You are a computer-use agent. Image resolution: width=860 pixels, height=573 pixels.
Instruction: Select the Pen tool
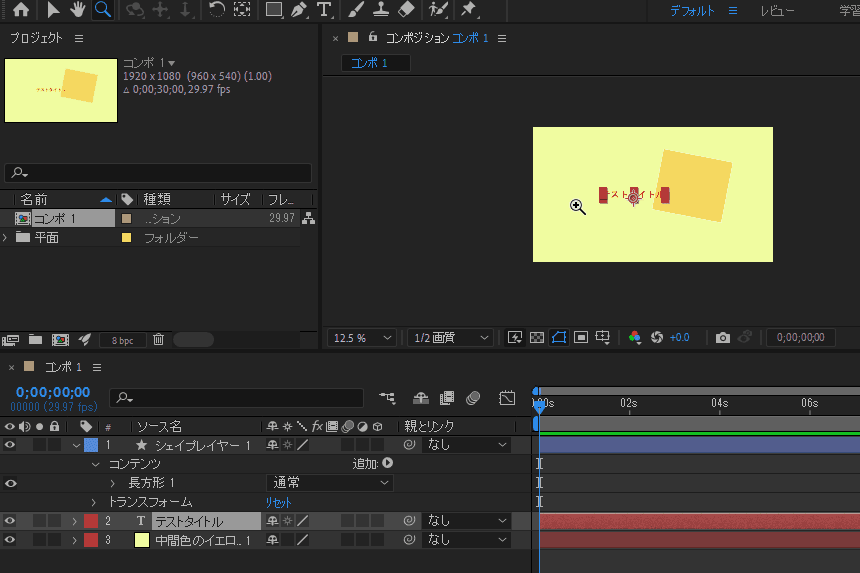point(299,9)
